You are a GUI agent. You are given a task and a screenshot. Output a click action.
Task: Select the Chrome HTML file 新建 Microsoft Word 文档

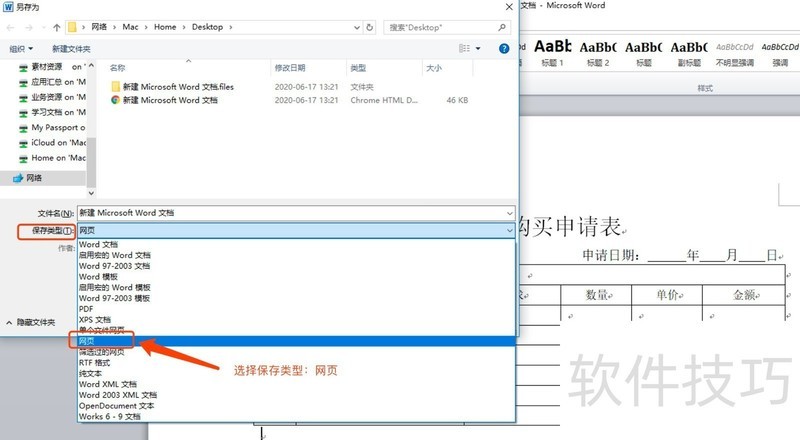(x=164, y=100)
